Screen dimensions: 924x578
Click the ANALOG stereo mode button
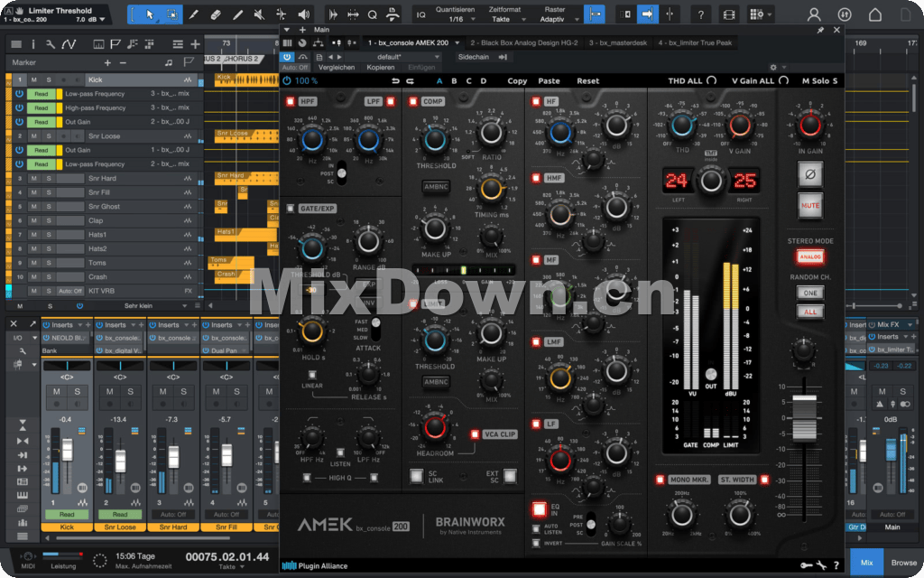tap(810, 256)
